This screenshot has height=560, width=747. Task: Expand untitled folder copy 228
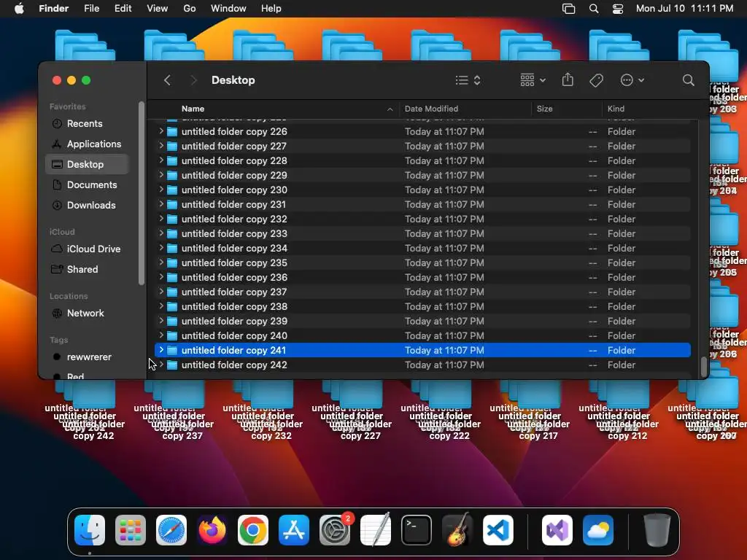(x=161, y=160)
